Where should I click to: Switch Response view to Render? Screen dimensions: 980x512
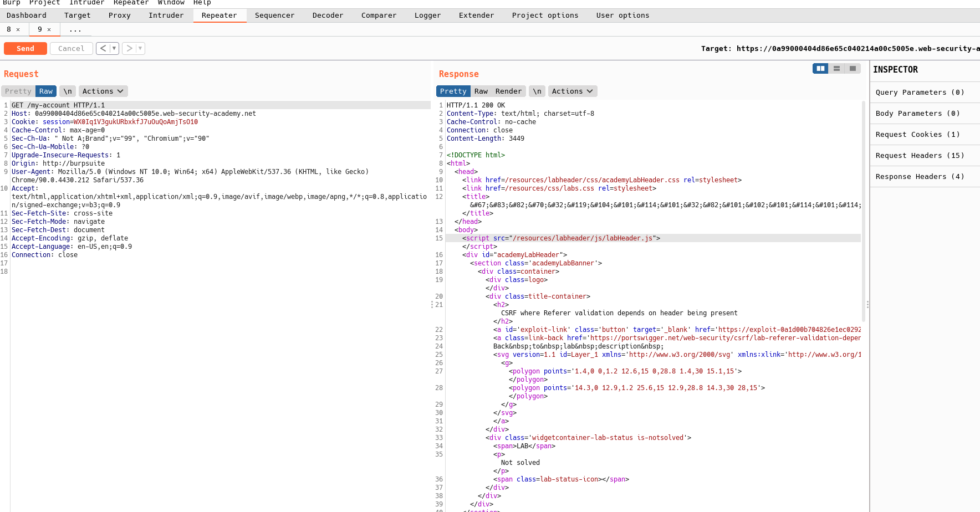(x=509, y=91)
